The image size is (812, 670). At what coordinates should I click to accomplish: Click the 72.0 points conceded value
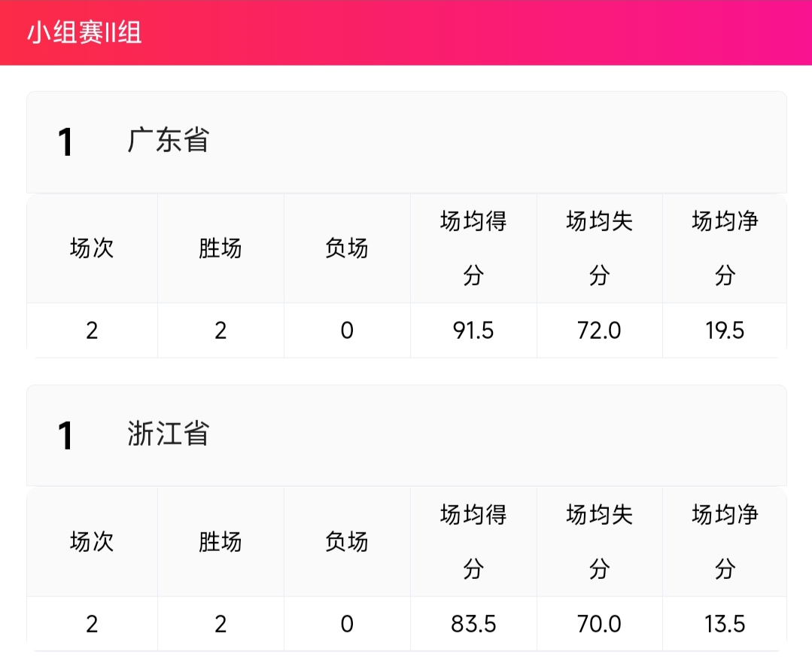click(x=599, y=330)
